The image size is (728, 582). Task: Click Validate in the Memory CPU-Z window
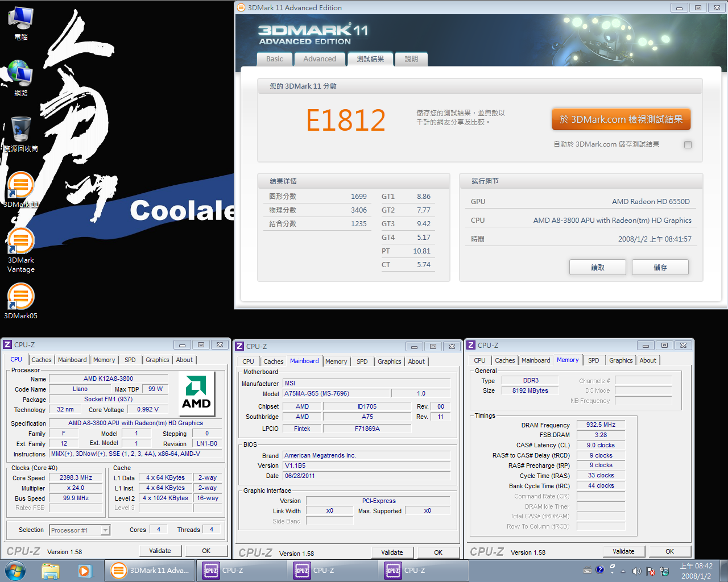coord(624,551)
